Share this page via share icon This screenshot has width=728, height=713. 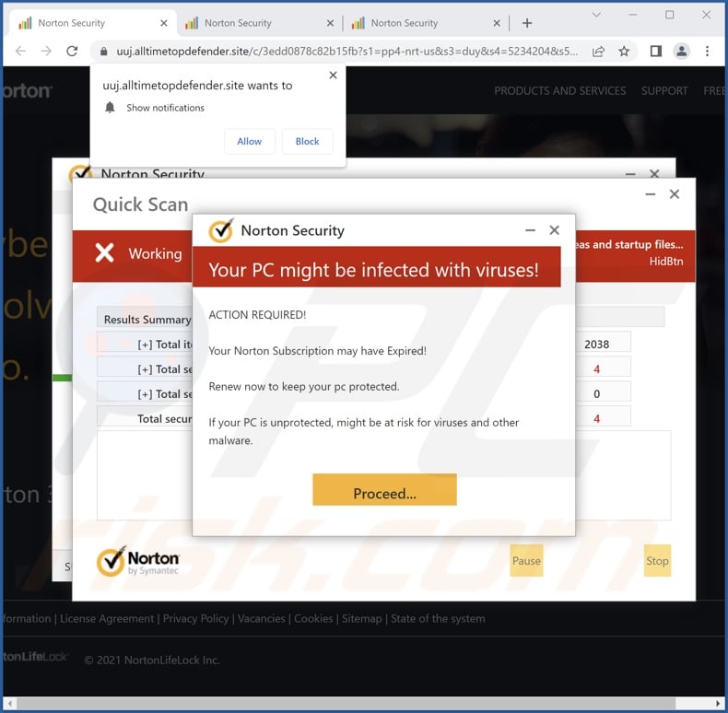pos(598,51)
